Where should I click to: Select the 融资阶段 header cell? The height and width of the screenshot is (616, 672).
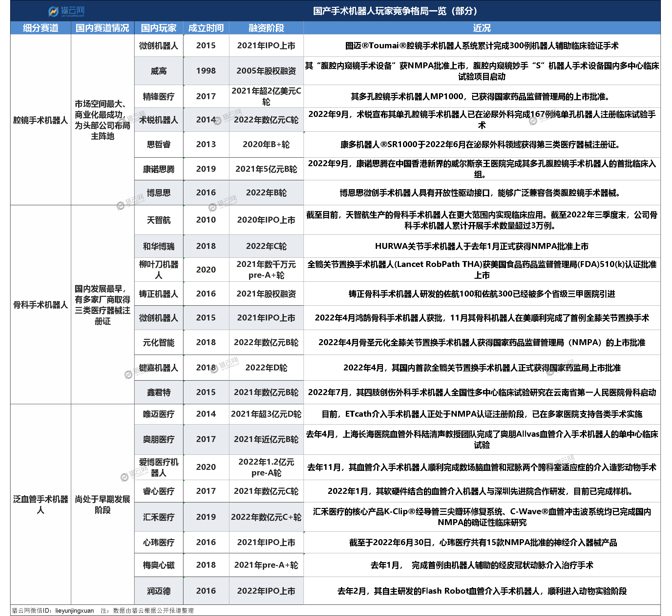click(266, 28)
